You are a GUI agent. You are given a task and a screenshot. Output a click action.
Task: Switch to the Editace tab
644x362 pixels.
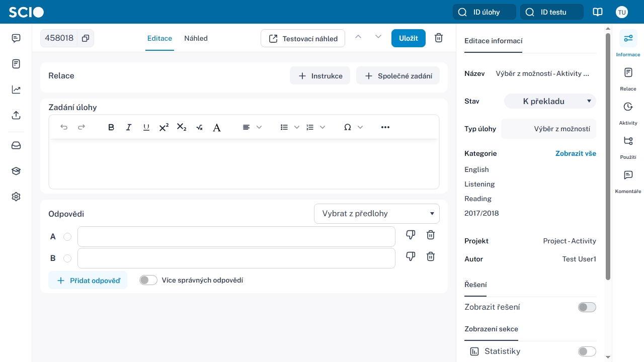pyautogui.click(x=159, y=38)
